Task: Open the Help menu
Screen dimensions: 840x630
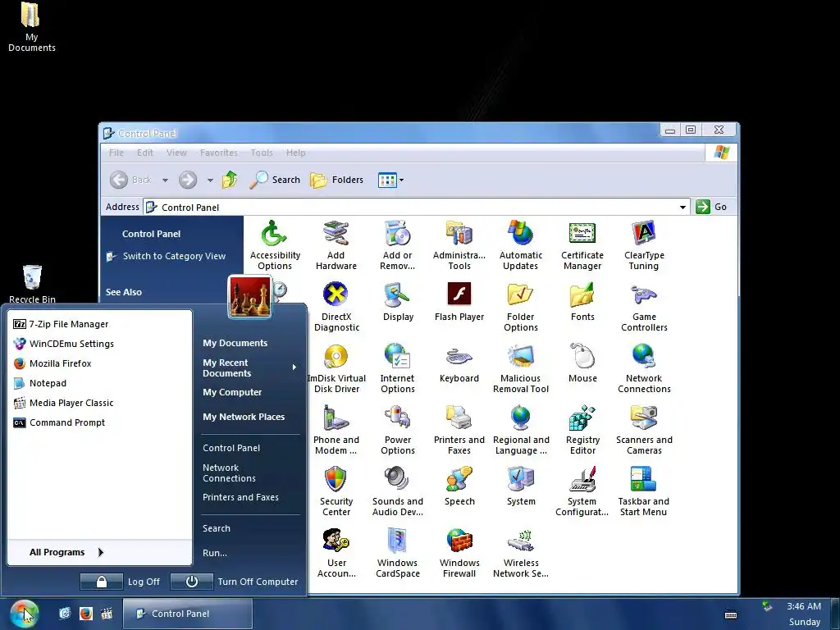Action: coord(295,153)
